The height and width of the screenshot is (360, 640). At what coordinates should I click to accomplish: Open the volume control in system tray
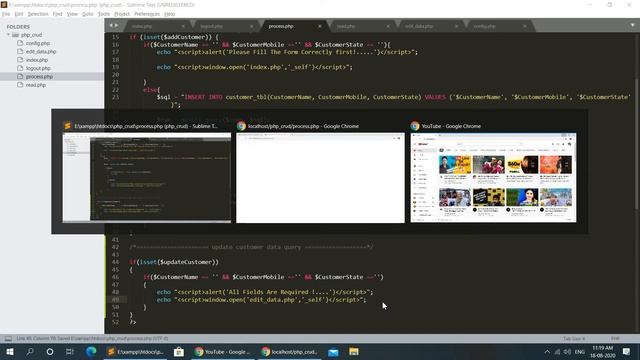(x=567, y=351)
